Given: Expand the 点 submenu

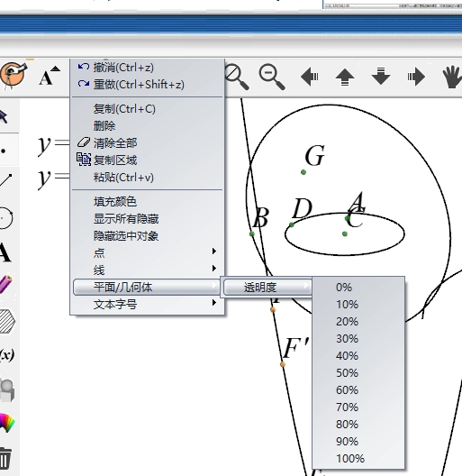Looking at the screenshot, I should pyautogui.click(x=148, y=252).
